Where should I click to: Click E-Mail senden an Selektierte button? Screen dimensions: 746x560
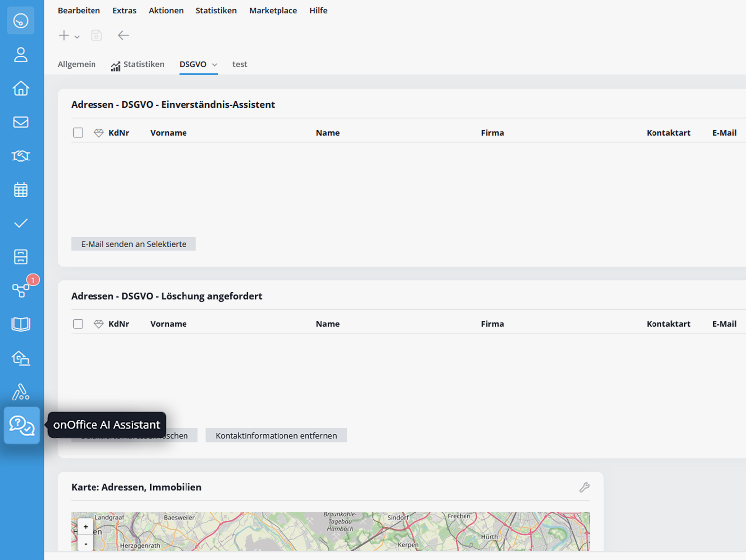[134, 244]
